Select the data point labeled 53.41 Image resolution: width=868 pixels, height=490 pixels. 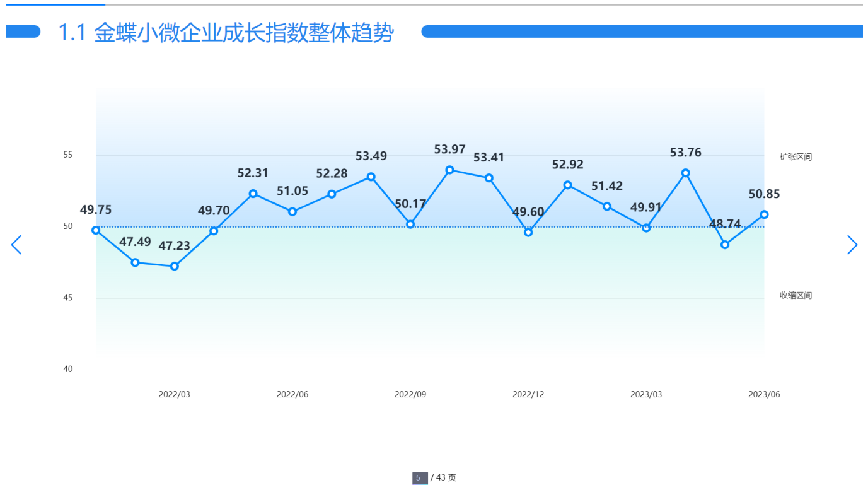tap(489, 178)
